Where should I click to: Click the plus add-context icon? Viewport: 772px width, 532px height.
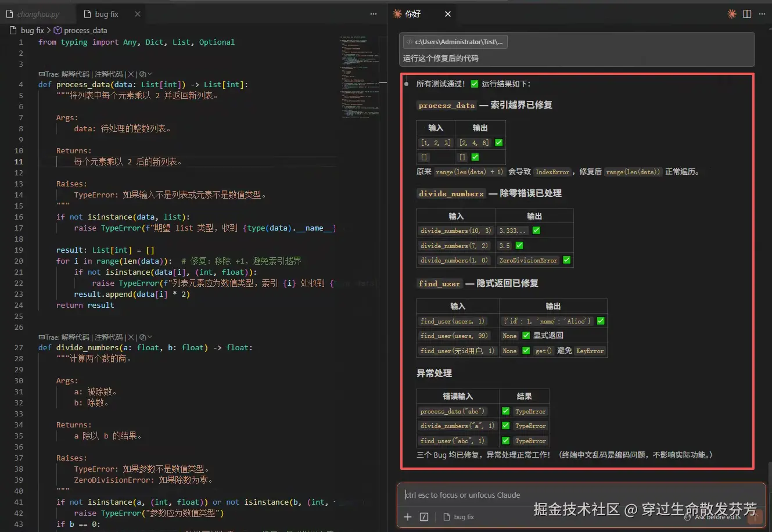point(408,517)
